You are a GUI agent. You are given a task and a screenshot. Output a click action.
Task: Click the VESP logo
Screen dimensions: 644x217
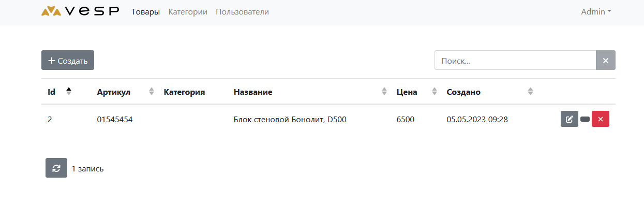pos(80,11)
